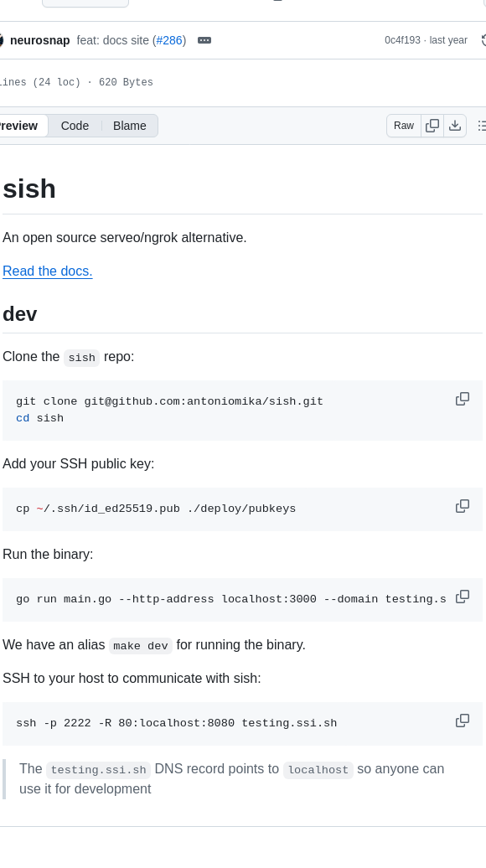Image resolution: width=486 pixels, height=868 pixels.
Task: Switch to the Code tab
Action: tap(75, 126)
